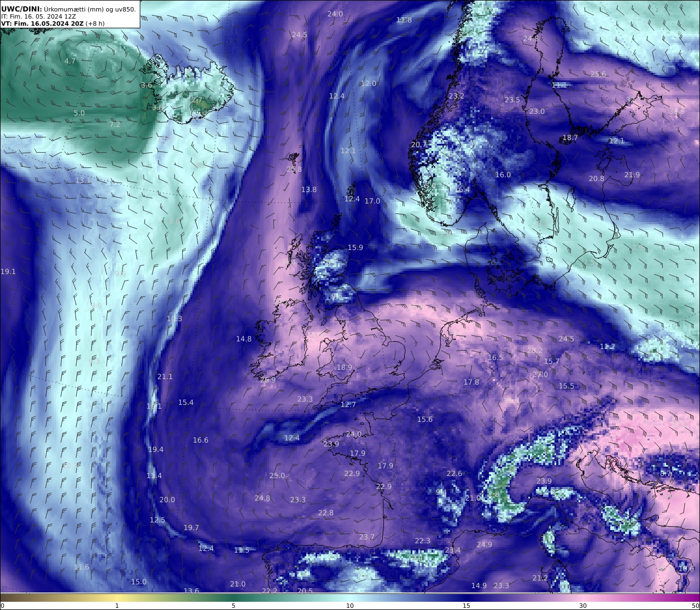Image resolution: width=700 pixels, height=610 pixels.
Task: Click the 21.1 value in the Atlantic
Action: [x=165, y=376]
